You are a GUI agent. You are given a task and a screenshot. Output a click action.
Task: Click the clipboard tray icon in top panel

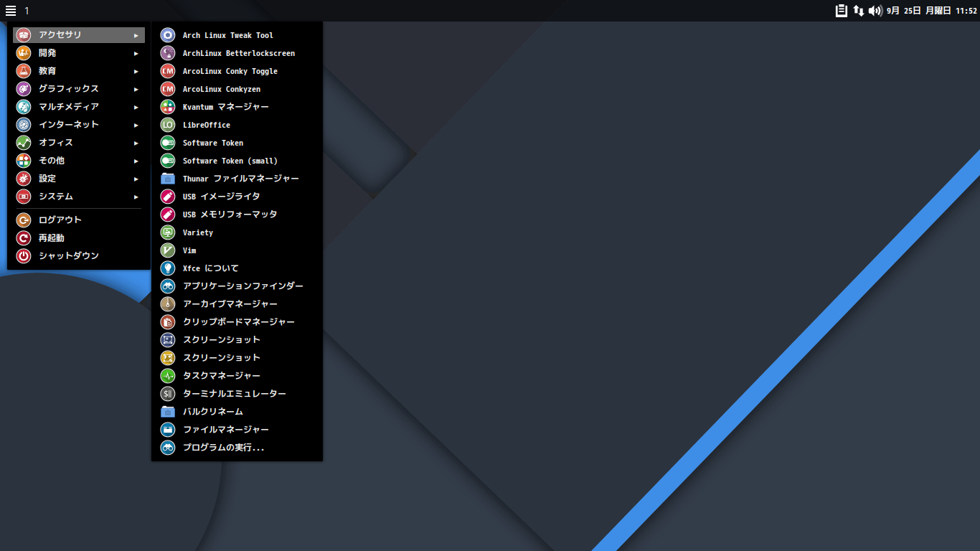842,11
